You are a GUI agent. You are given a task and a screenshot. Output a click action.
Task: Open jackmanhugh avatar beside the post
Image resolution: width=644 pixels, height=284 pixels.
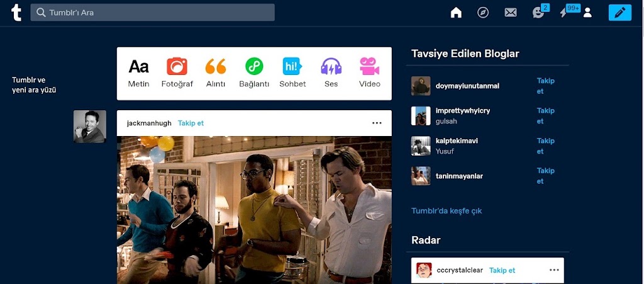coord(90,127)
